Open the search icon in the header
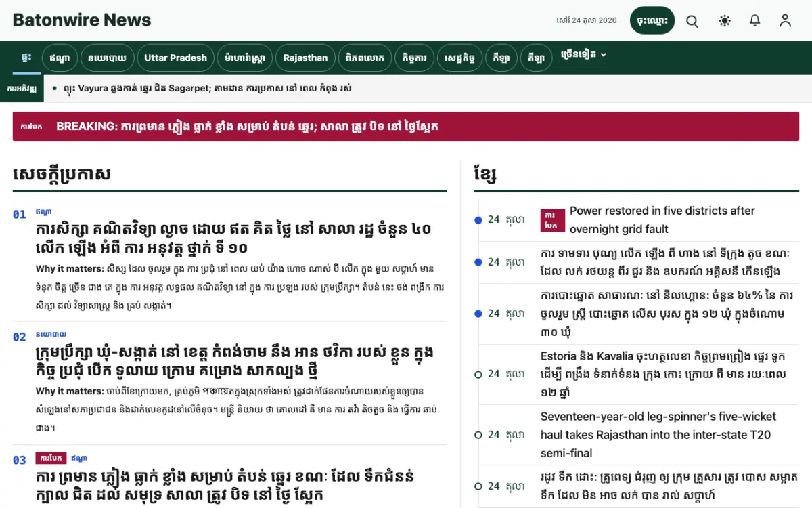 [x=692, y=20]
